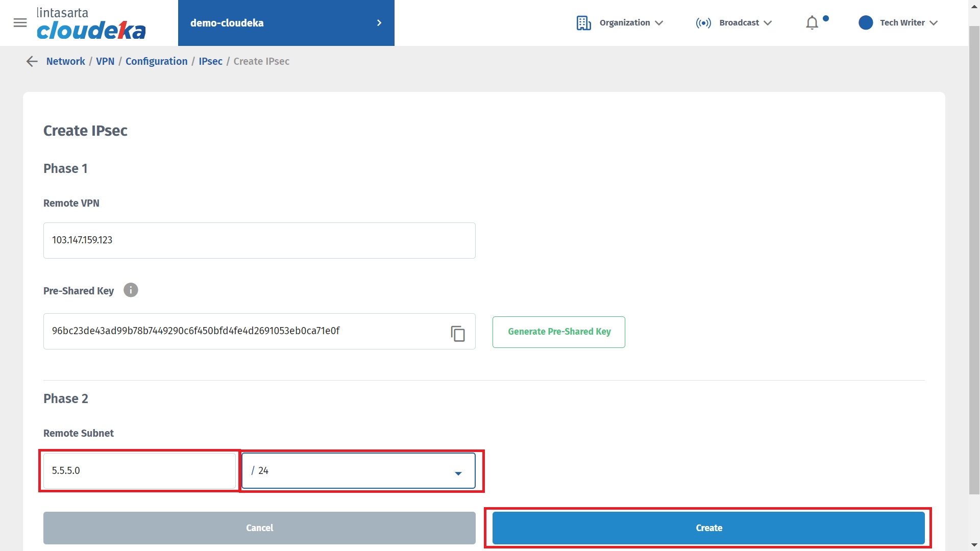This screenshot has height=551, width=980.
Task: Copy the pre-shared key with the copy icon
Action: point(457,333)
